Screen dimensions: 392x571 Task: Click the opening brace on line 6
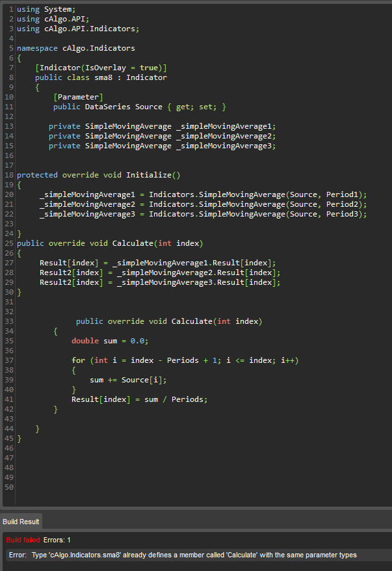(x=20, y=58)
